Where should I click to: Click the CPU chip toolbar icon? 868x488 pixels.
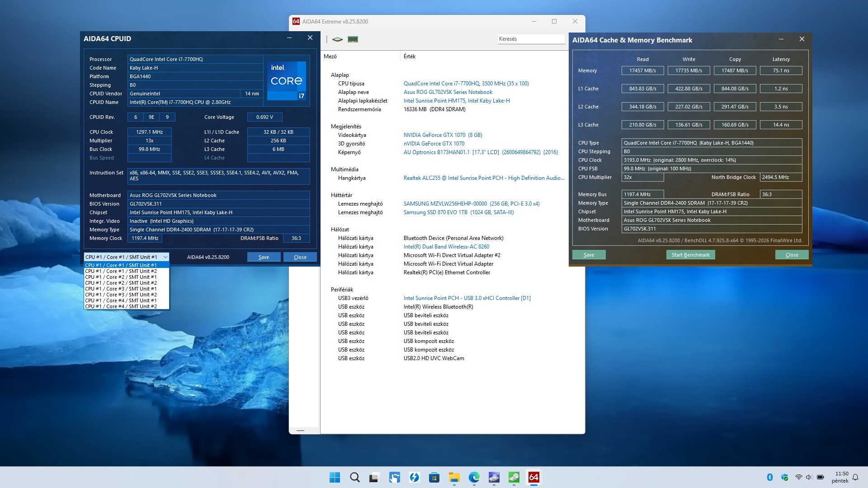click(337, 39)
